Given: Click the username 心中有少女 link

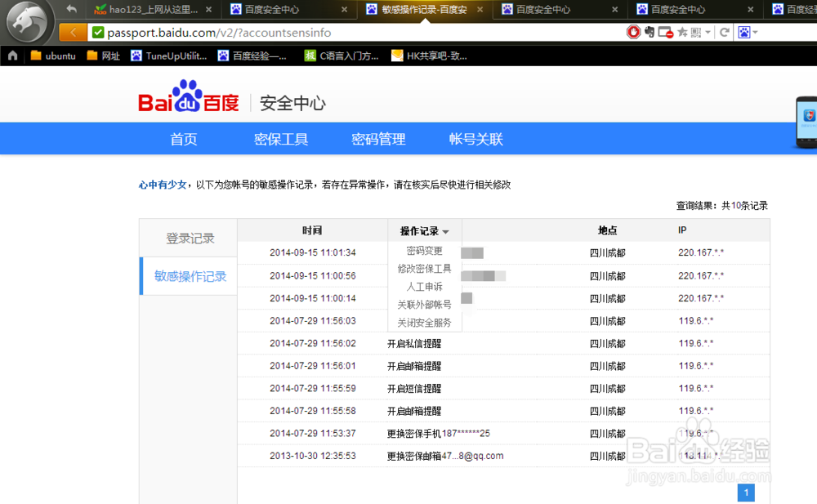Looking at the screenshot, I should 163,185.
